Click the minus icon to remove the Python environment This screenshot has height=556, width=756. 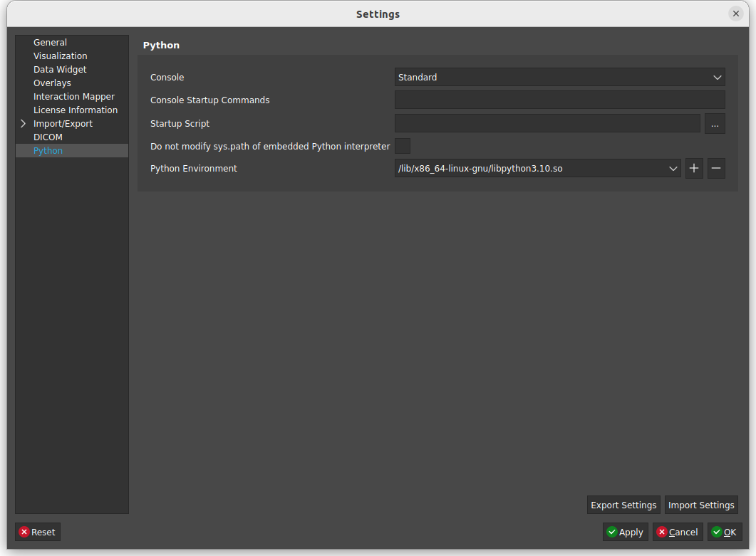pos(715,168)
